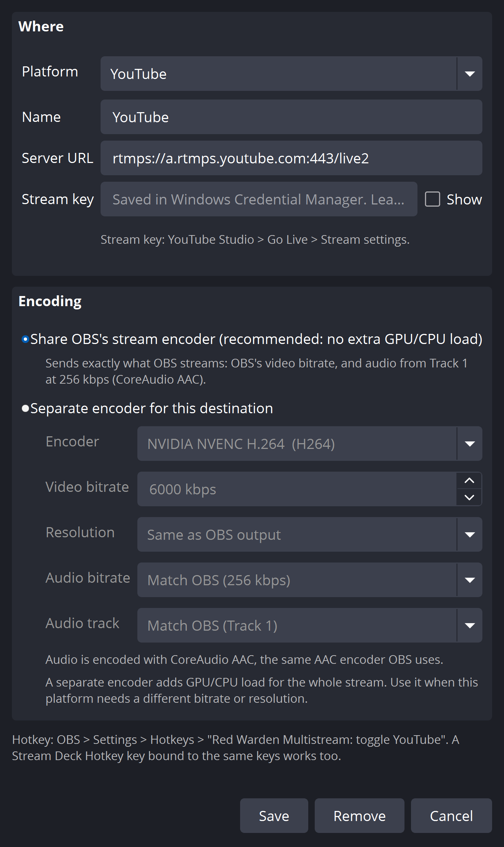Image resolution: width=504 pixels, height=847 pixels.
Task: Open the Platform dropdown showing YouTube
Action: [x=291, y=74]
